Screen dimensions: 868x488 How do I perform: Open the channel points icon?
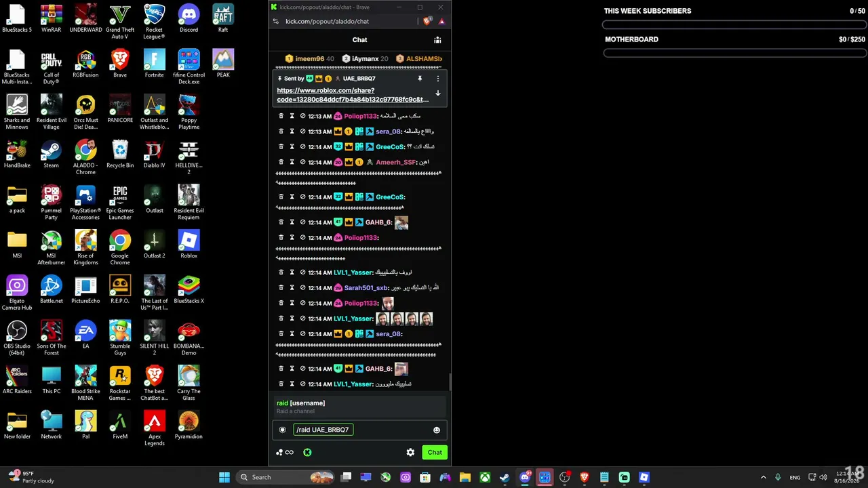pyautogui.click(x=285, y=453)
